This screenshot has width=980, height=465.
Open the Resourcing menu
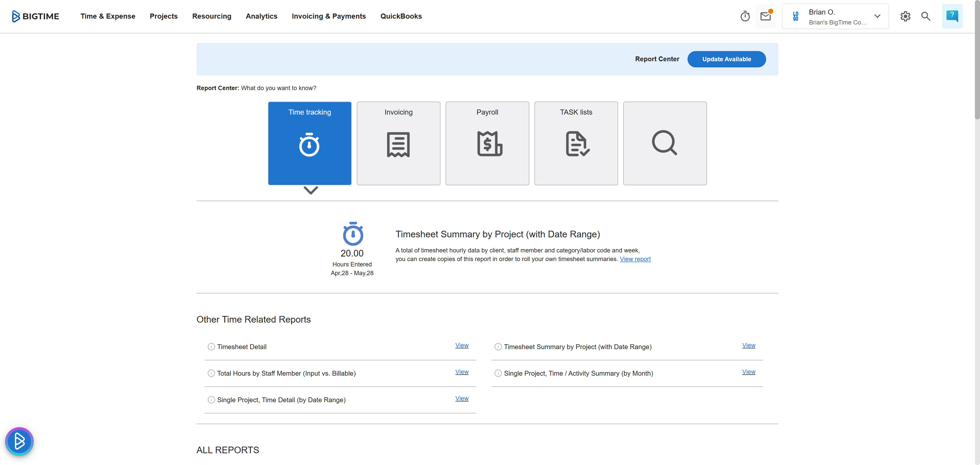[x=212, y=16]
